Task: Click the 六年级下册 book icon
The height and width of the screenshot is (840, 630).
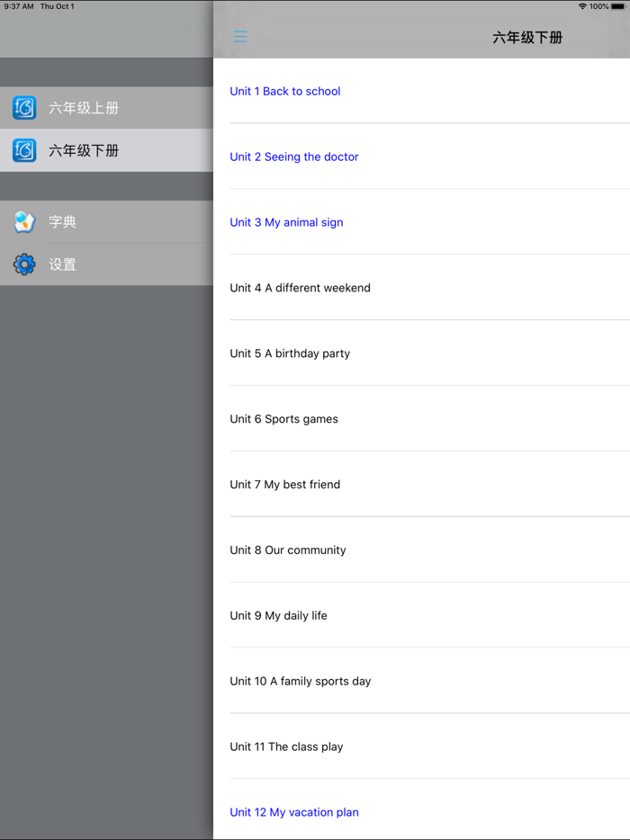Action: [x=24, y=150]
